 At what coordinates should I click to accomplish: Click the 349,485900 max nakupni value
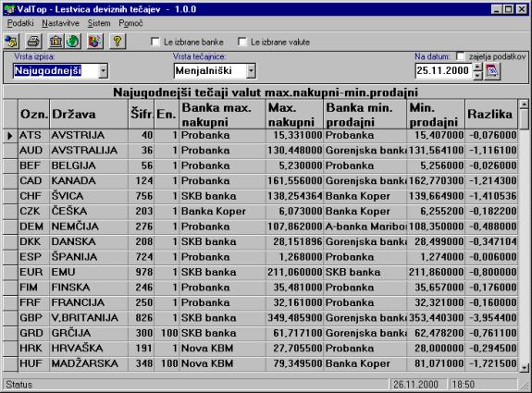coord(294,318)
